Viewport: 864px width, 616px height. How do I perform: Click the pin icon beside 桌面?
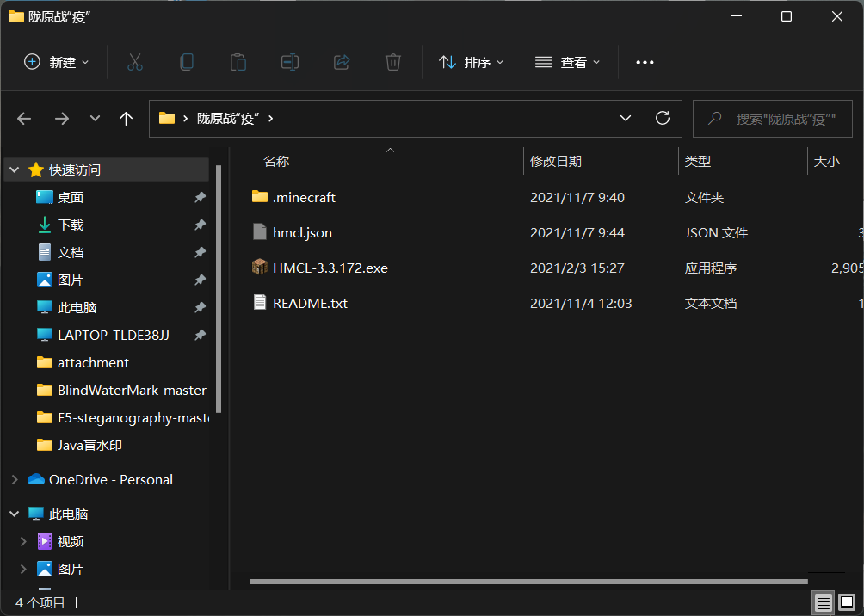(200, 197)
